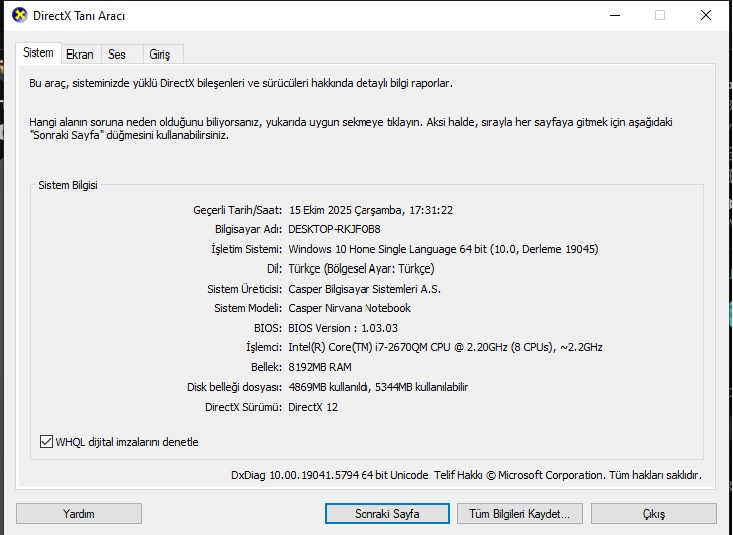This screenshot has height=535, width=733.
Task: Switch to the Sistem tab
Action: point(38,53)
